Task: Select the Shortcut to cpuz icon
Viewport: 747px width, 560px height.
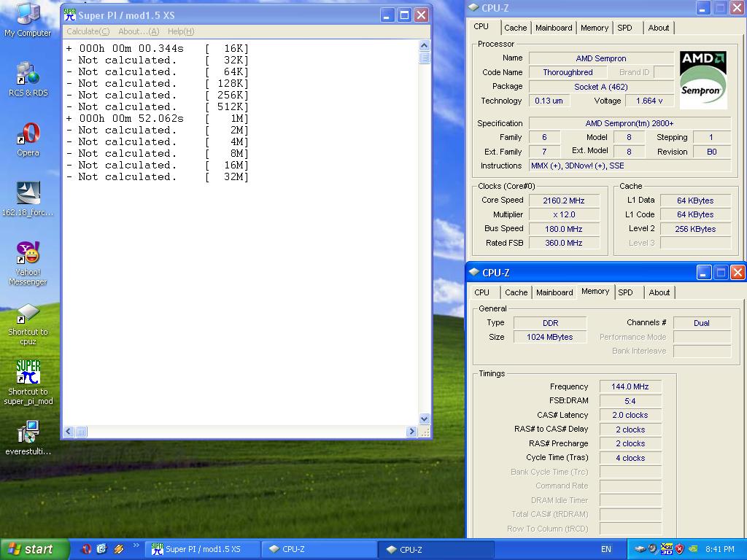Action: [x=28, y=324]
